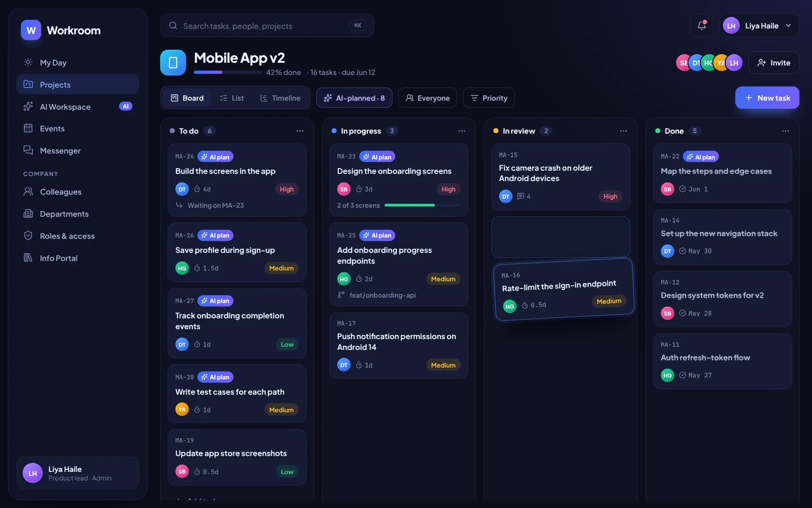Screen dimensions: 812x508
Task: Go to Events in sidebar
Action: (78, 128)
